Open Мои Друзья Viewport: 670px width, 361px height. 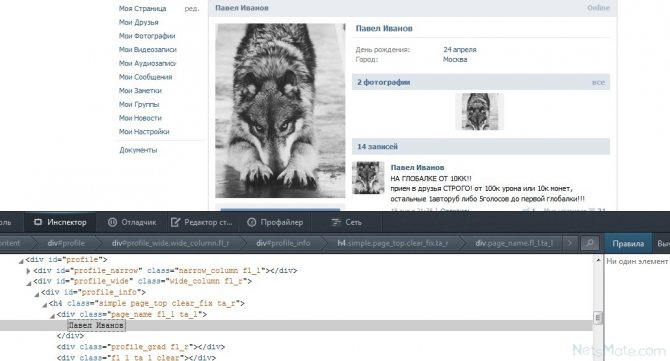pos(138,22)
